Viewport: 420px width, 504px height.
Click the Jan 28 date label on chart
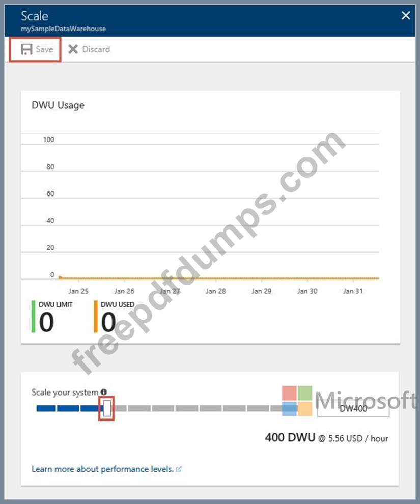click(x=215, y=291)
